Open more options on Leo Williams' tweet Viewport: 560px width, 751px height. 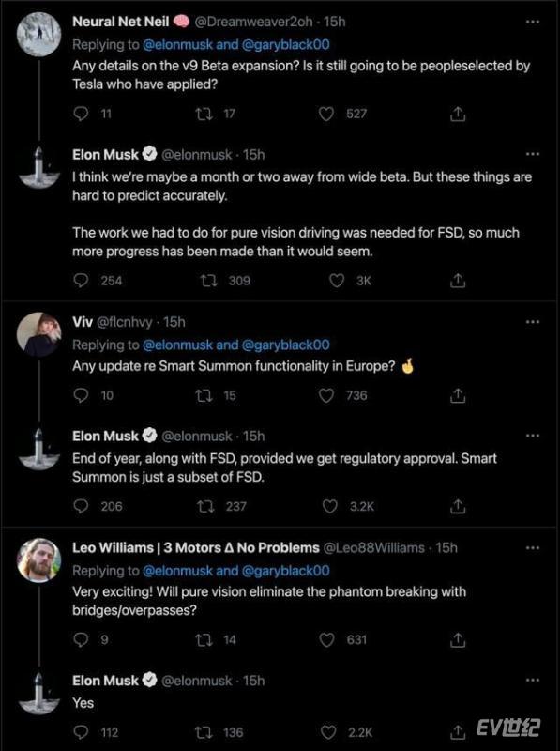533,548
